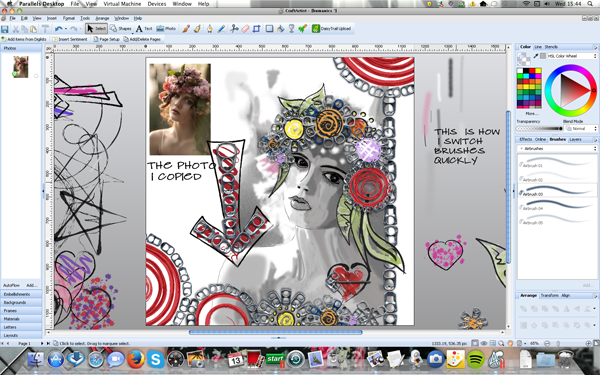Expand the Materials section
The width and height of the screenshot is (600, 375).
pyautogui.click(x=21, y=319)
